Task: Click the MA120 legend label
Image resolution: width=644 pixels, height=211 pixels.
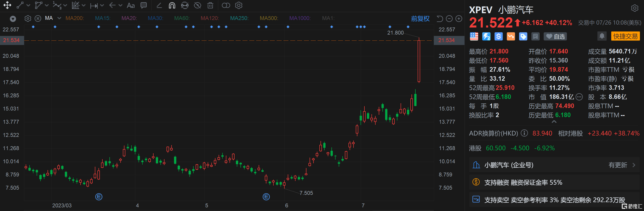Action: [x=210, y=18]
